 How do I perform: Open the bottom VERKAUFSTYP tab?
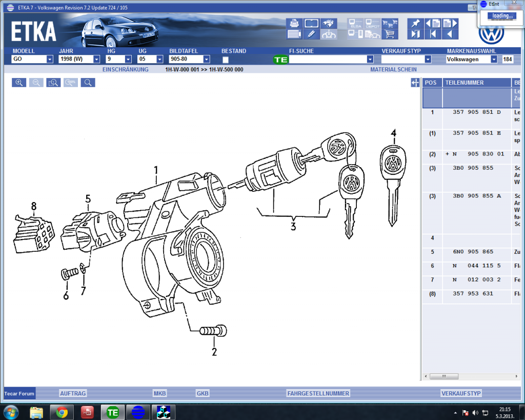(461, 393)
